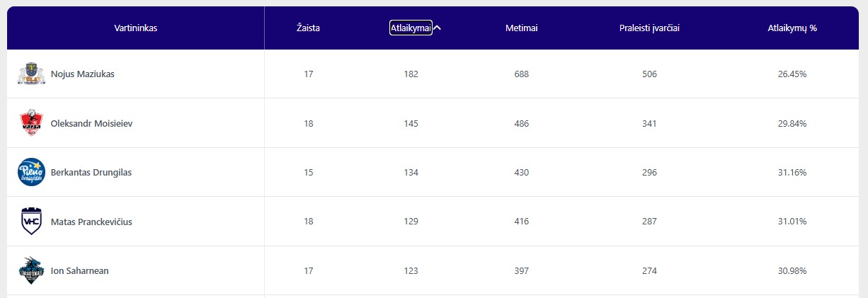Open Nojus Maziukas player name
Image resolution: width=868 pixels, height=298 pixels.
(x=83, y=74)
